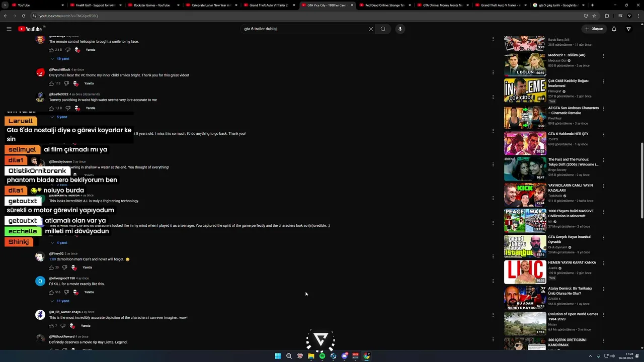The image size is (644, 362).
Task: Open File Explorer from the taskbar
Action: coord(311,356)
